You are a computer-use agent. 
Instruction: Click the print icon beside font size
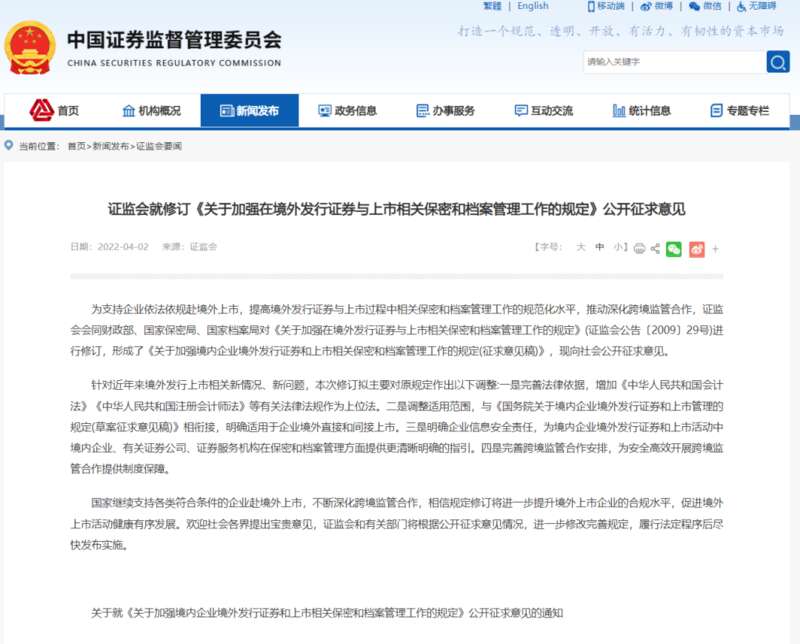(x=640, y=248)
